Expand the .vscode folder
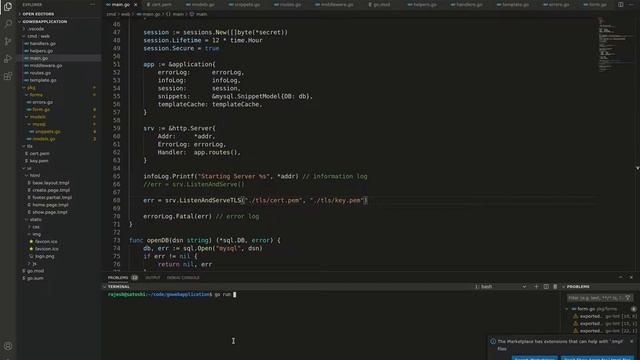 click(36, 29)
